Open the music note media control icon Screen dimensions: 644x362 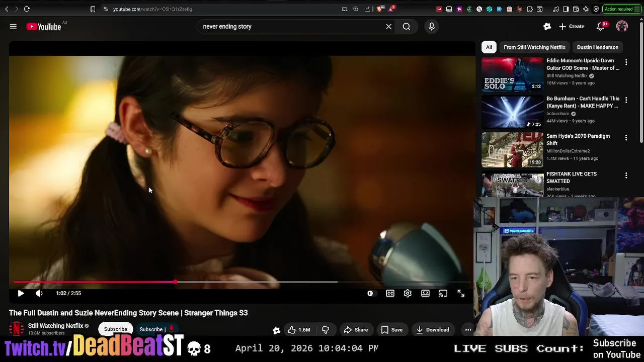(x=556, y=9)
